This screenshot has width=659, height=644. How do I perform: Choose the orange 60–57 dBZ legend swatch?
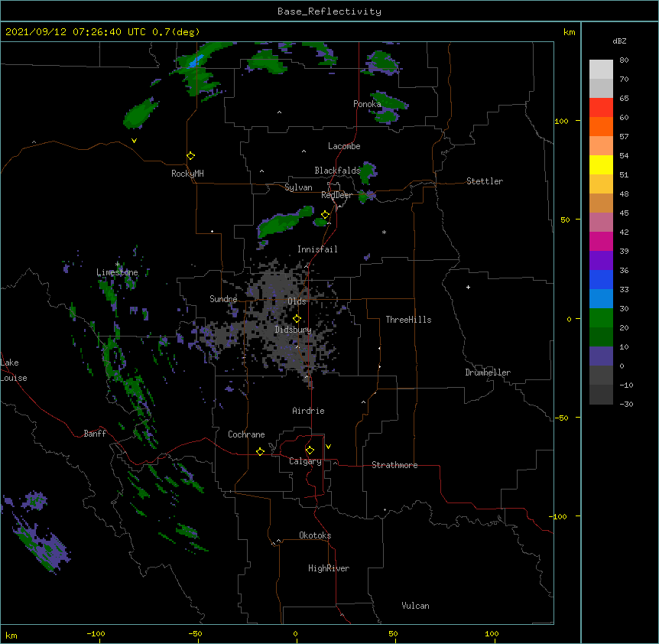click(601, 126)
